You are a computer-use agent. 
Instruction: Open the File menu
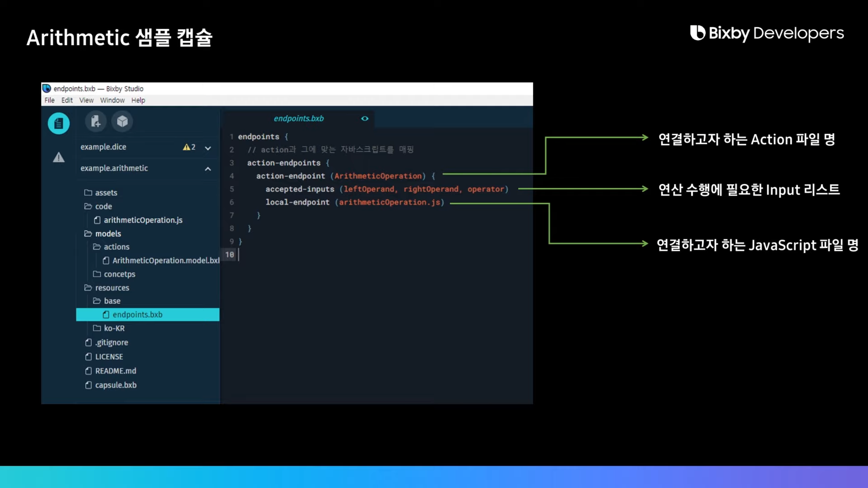click(x=49, y=100)
